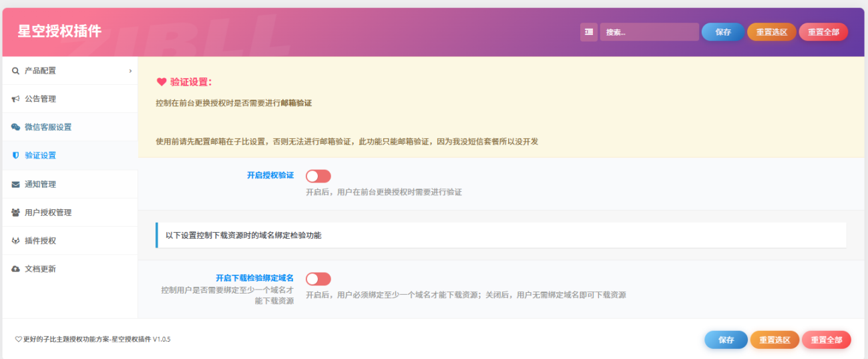
Task: Expand the 产品配置 chevron arrow
Action: [x=130, y=71]
